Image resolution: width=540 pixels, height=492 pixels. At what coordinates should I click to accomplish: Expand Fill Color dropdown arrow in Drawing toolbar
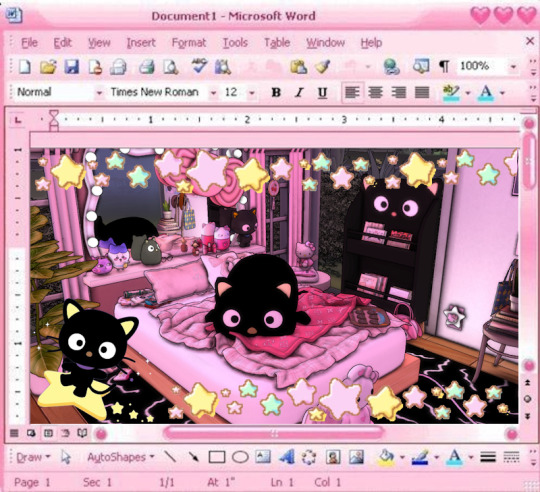402,457
